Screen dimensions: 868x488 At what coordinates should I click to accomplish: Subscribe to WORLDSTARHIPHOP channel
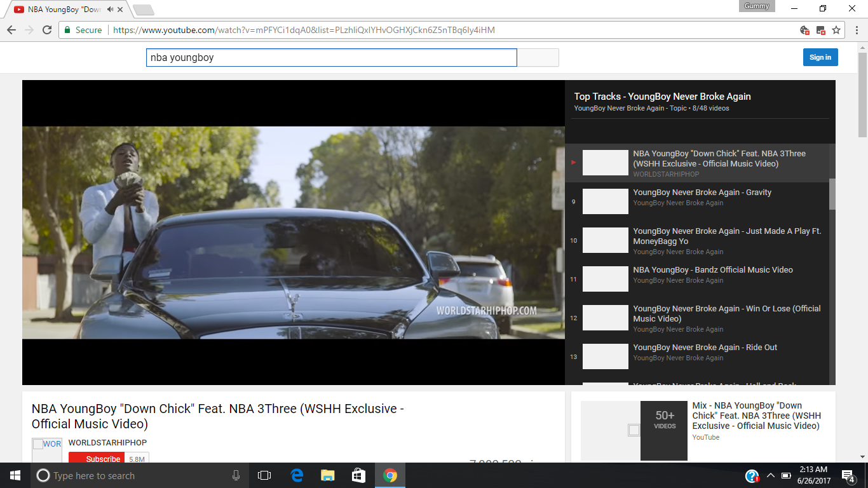point(103,459)
